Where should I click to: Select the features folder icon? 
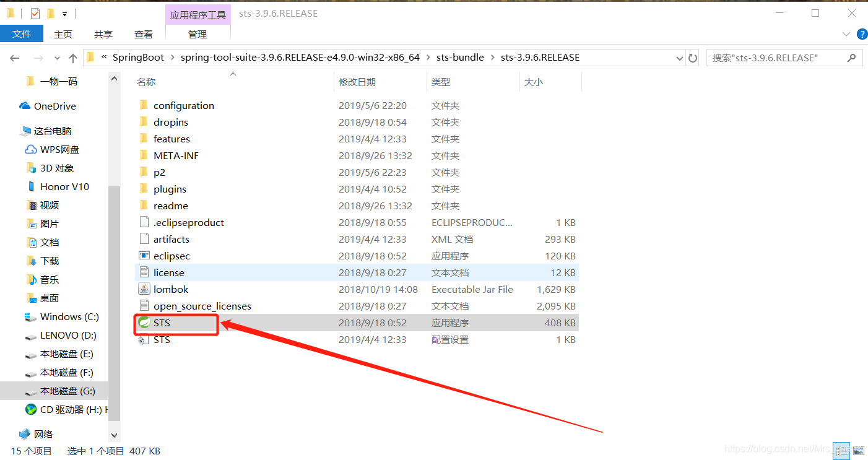pyautogui.click(x=144, y=139)
